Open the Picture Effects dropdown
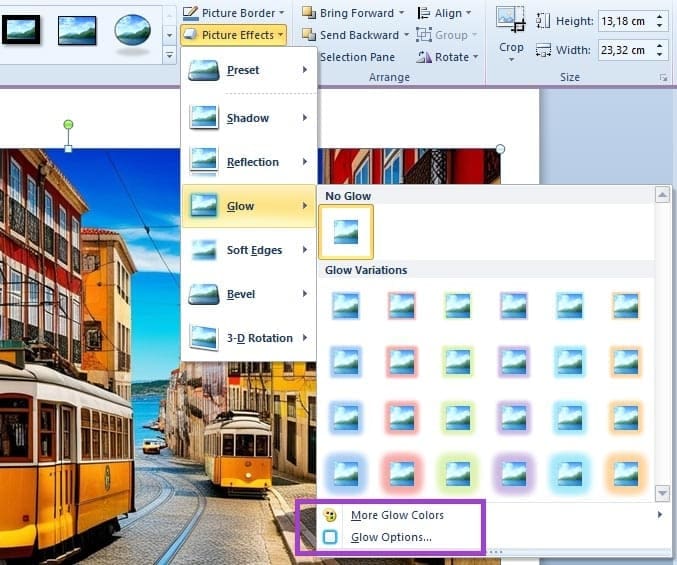Image resolution: width=677 pixels, height=565 pixels. (234, 35)
